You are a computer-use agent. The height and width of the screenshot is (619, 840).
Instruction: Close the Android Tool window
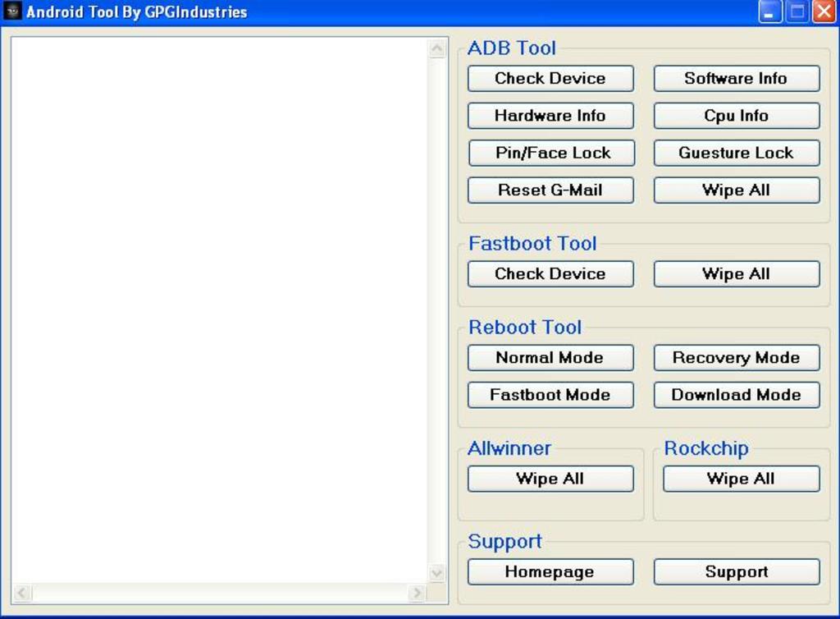[x=824, y=11]
